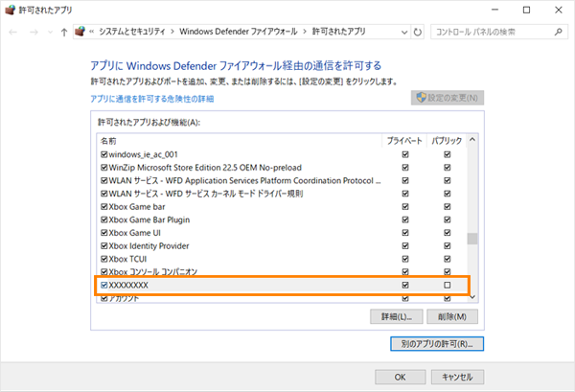575x392 pixels.
Task: Click the search magnifier icon
Action: (x=558, y=32)
